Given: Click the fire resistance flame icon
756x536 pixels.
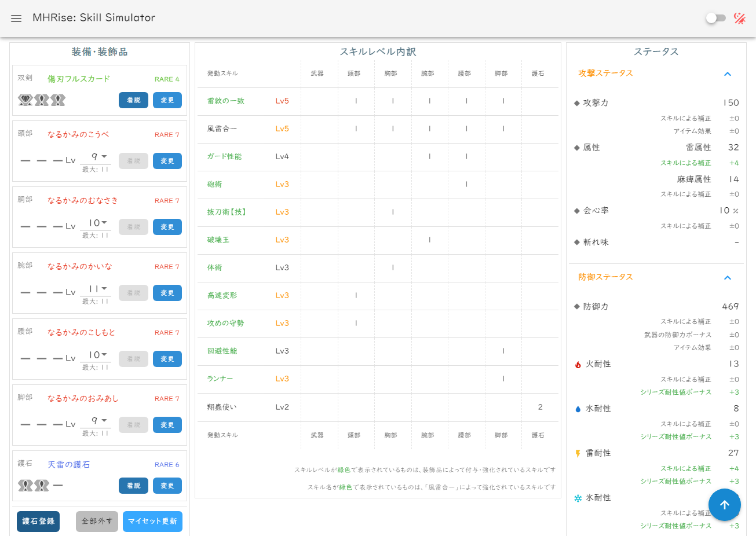Looking at the screenshot, I should tap(578, 365).
